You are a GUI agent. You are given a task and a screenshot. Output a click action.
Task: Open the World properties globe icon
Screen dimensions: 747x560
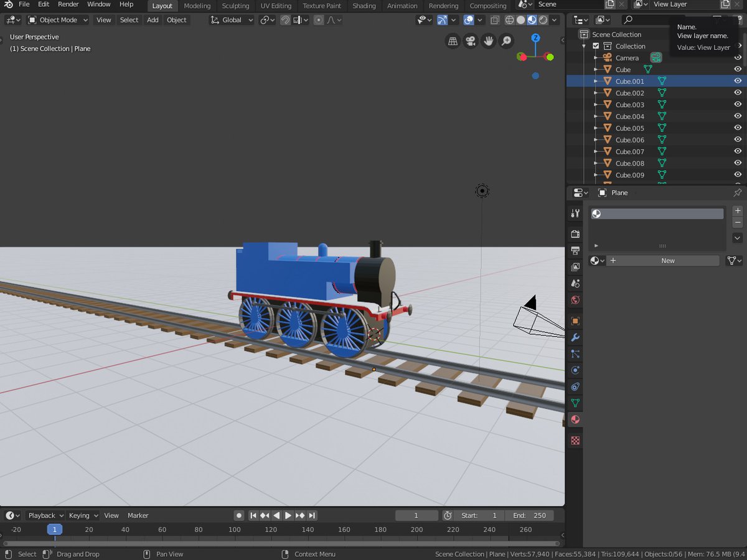(x=575, y=300)
